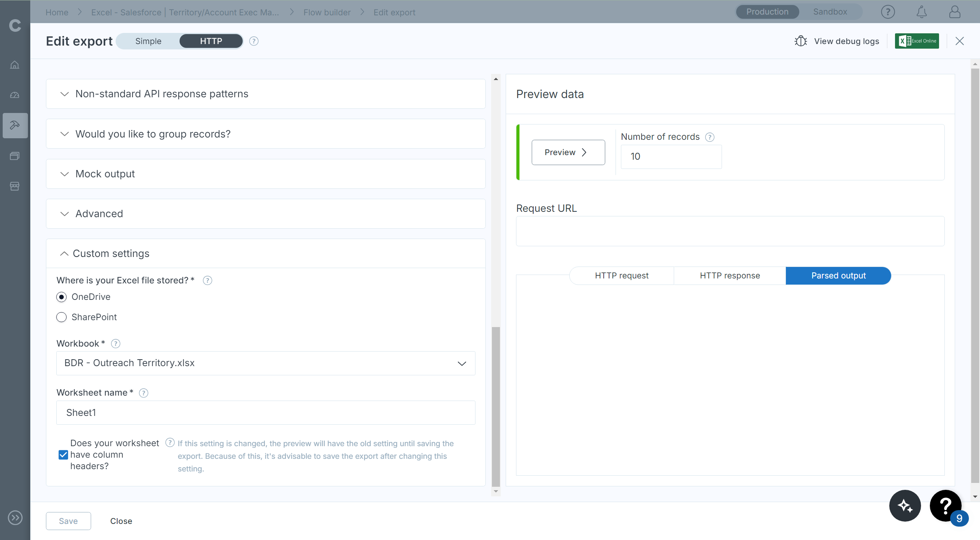980x540 pixels.
Task: Switch environment to Sandbox
Action: click(x=830, y=12)
